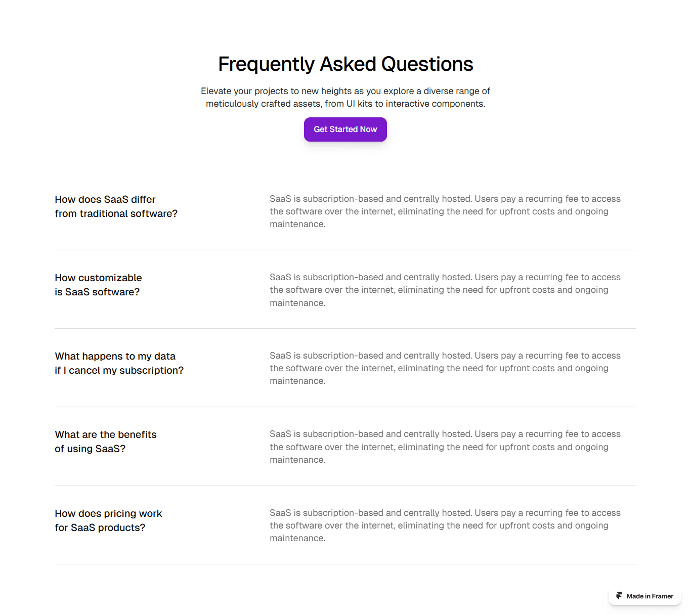Click the answer beside benefits of SaaS question

click(x=445, y=447)
